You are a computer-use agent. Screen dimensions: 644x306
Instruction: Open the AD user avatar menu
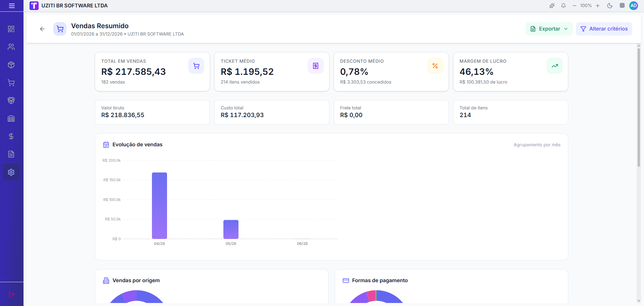click(x=634, y=6)
